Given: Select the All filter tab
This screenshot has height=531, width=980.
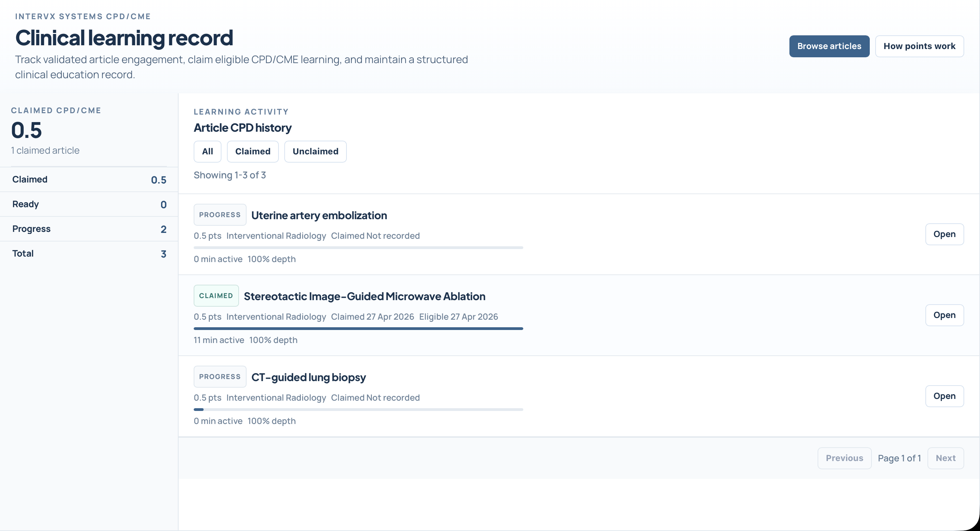Looking at the screenshot, I should click(x=207, y=152).
